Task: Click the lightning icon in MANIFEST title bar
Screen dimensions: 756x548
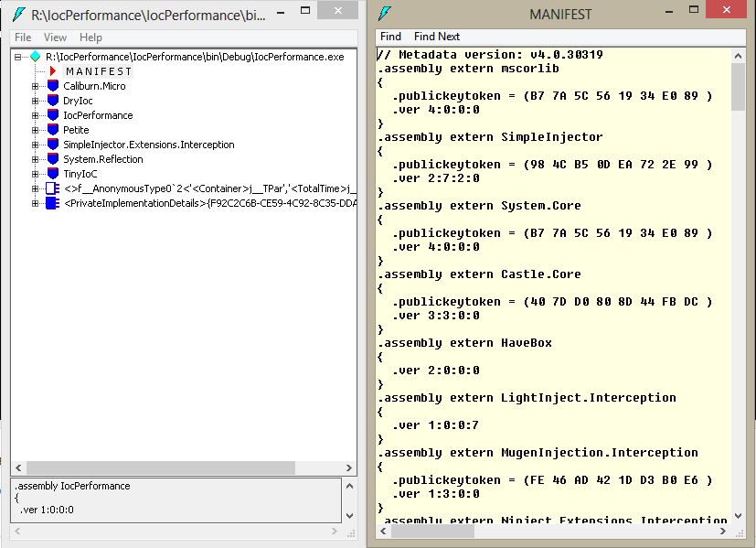Action: [385, 14]
